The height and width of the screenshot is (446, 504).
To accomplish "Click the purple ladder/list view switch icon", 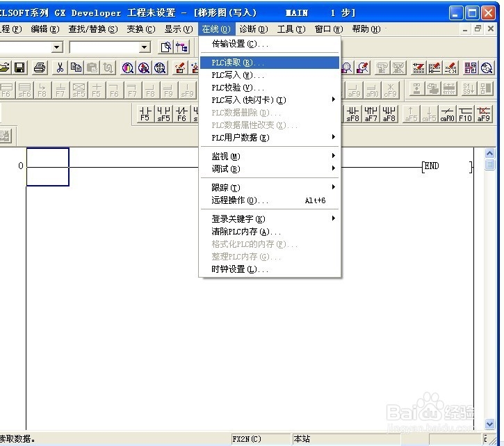I will click(470, 67).
